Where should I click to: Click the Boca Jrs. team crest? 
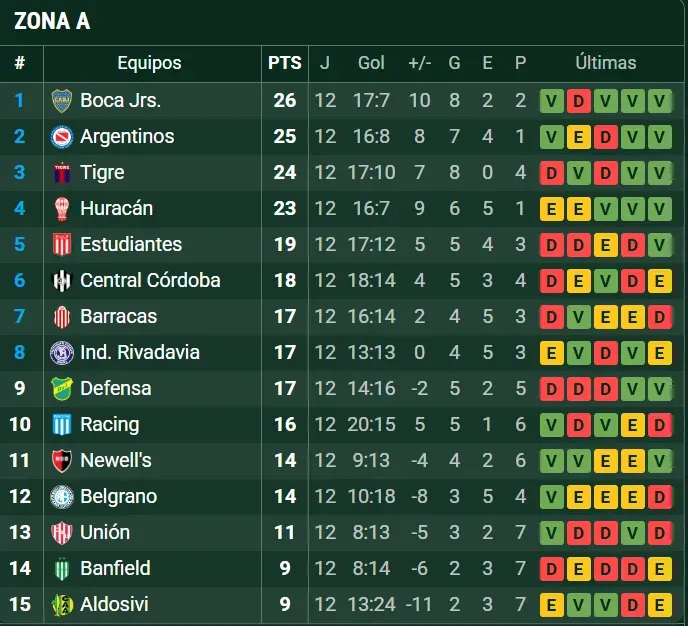click(62, 100)
